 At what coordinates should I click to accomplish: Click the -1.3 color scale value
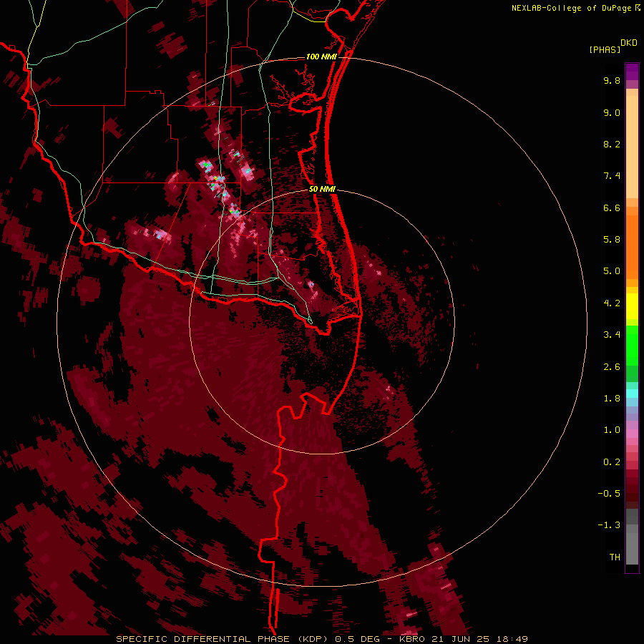[x=609, y=525]
